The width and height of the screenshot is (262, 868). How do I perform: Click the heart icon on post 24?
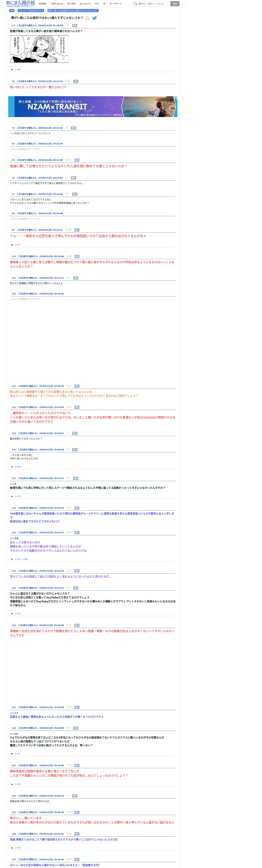(67, 728)
